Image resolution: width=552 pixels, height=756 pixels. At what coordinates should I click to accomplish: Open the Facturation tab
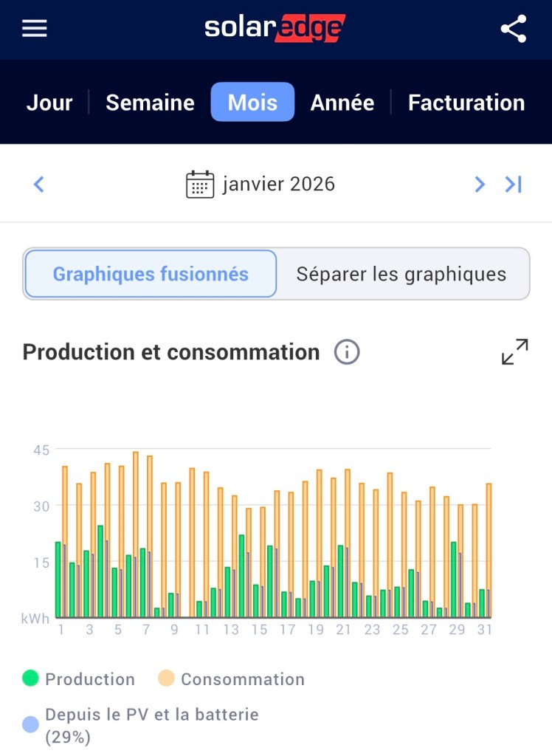[466, 103]
